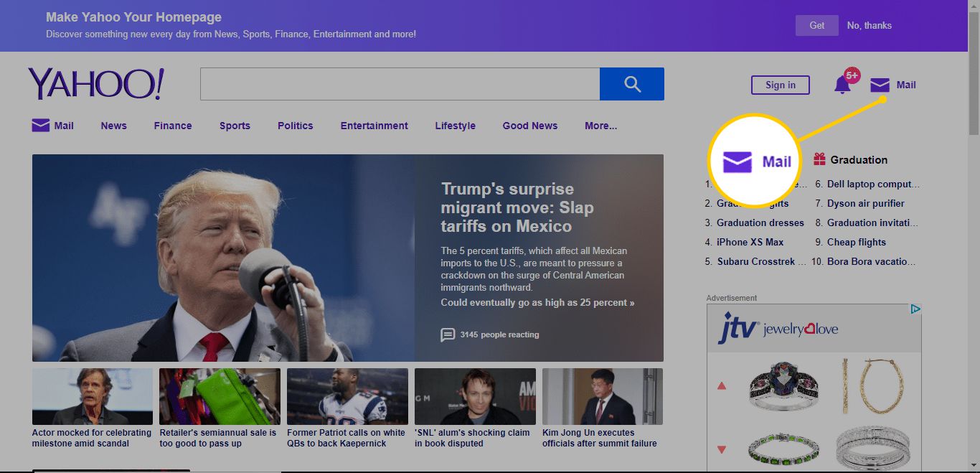Viewport: 980px width, 473px height.
Task: Open the 'Former Patriot calls on white QBs' thumbnail
Action: click(347, 396)
